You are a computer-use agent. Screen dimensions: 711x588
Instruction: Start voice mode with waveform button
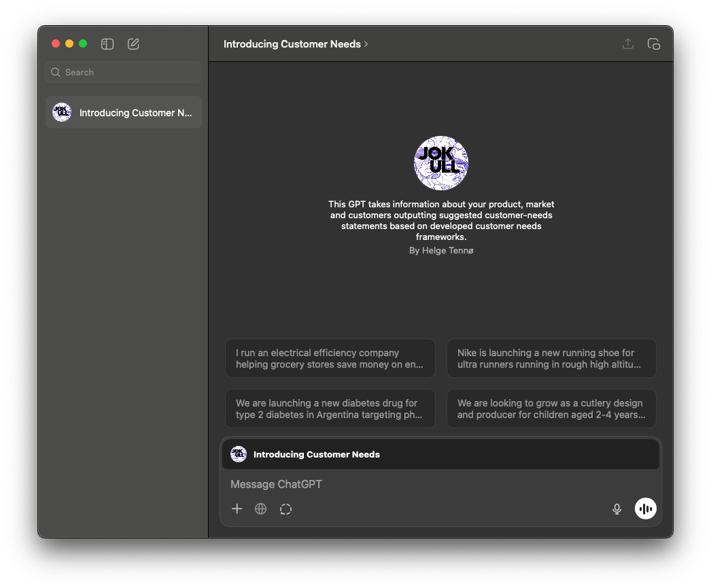(x=645, y=508)
